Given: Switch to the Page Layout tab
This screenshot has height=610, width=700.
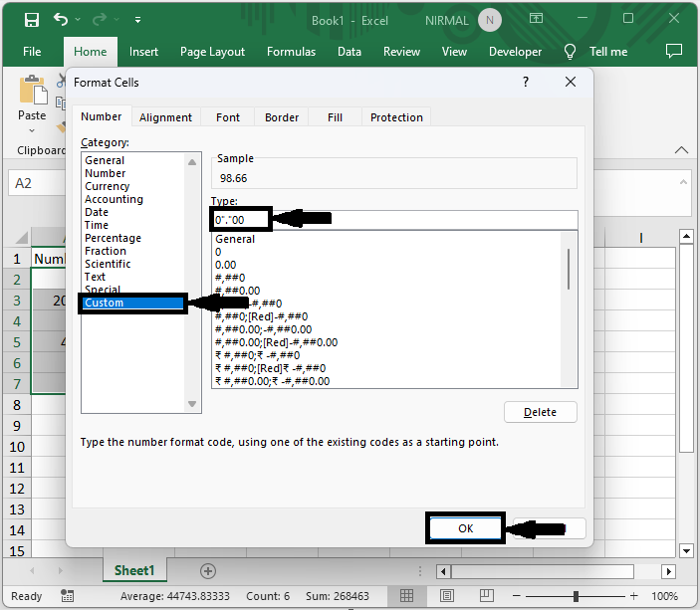Looking at the screenshot, I should coord(212,52).
